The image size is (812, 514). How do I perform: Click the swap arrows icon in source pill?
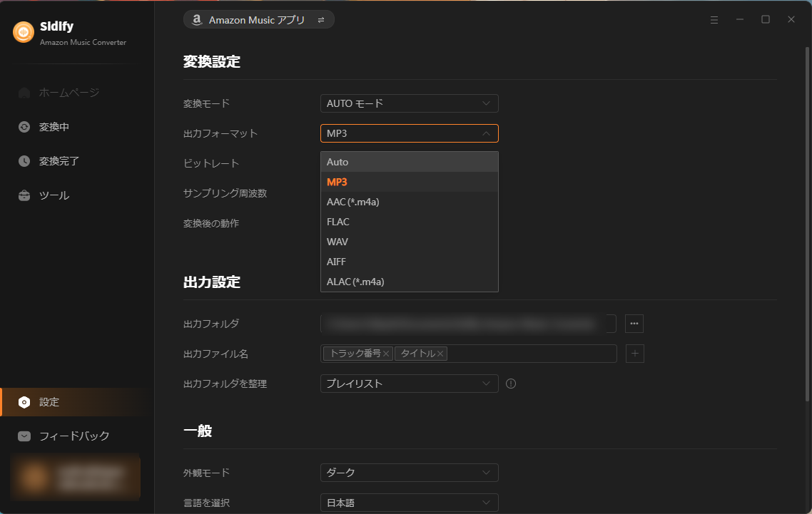(x=321, y=20)
